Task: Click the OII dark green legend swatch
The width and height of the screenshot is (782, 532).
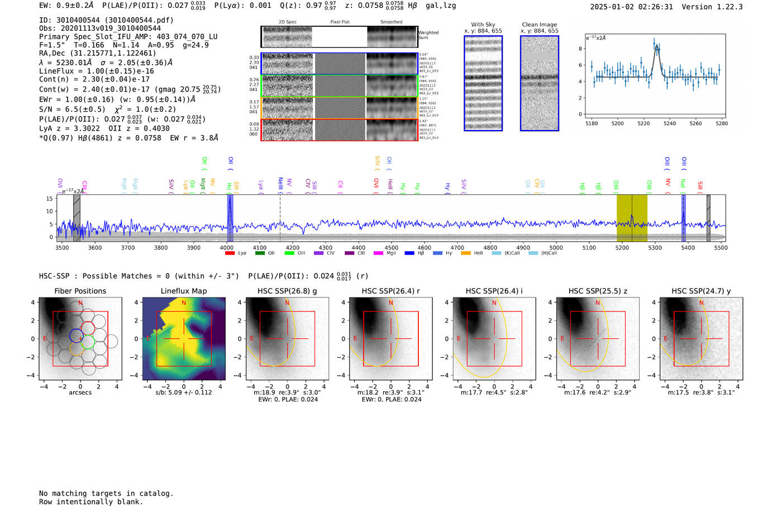Action: click(260, 253)
